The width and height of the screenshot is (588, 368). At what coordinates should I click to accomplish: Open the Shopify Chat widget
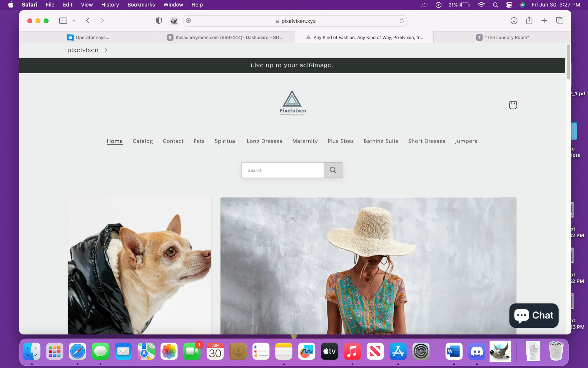coord(534,315)
